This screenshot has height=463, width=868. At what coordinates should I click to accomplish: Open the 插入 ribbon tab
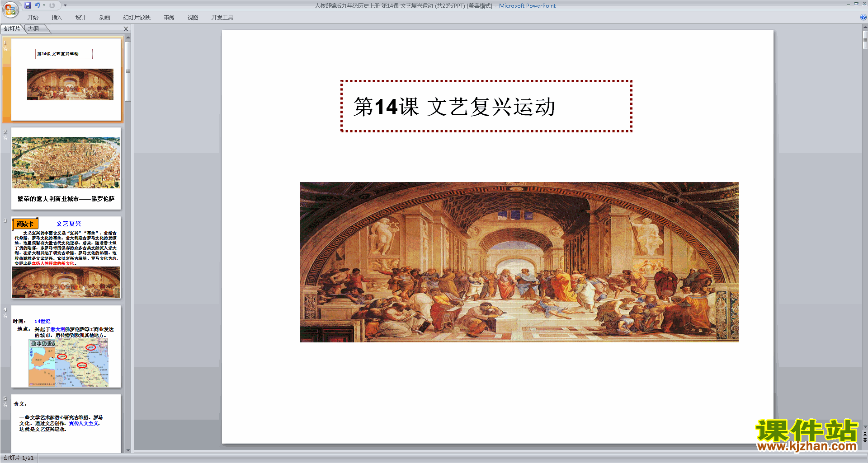click(x=57, y=18)
